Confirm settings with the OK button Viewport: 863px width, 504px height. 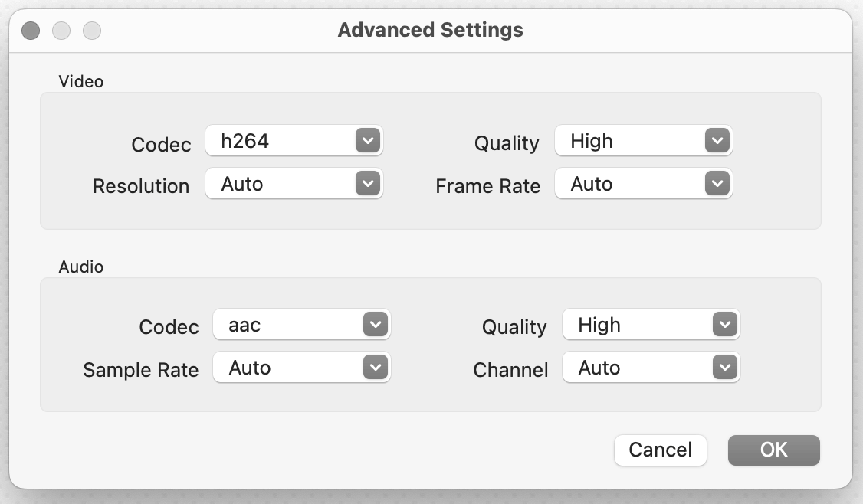[773, 450]
